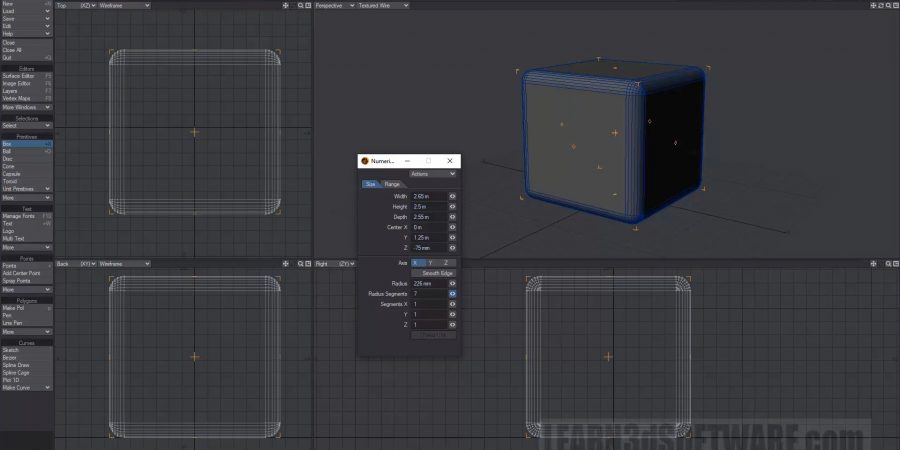Click the zoom icon in Back viewport
The image size is (900, 450).
pos(301,263)
